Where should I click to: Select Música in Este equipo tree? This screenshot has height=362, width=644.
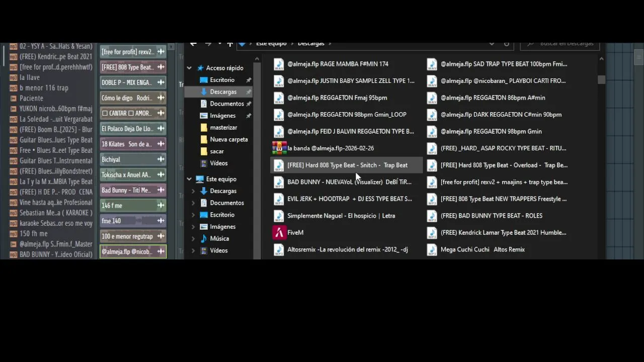pyautogui.click(x=219, y=239)
